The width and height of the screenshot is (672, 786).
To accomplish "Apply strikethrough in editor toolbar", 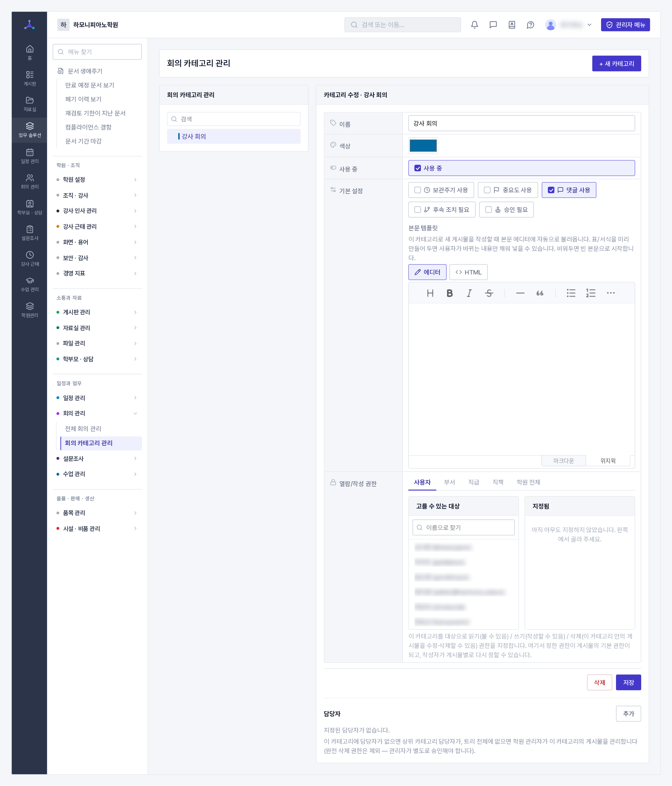I will pos(489,293).
